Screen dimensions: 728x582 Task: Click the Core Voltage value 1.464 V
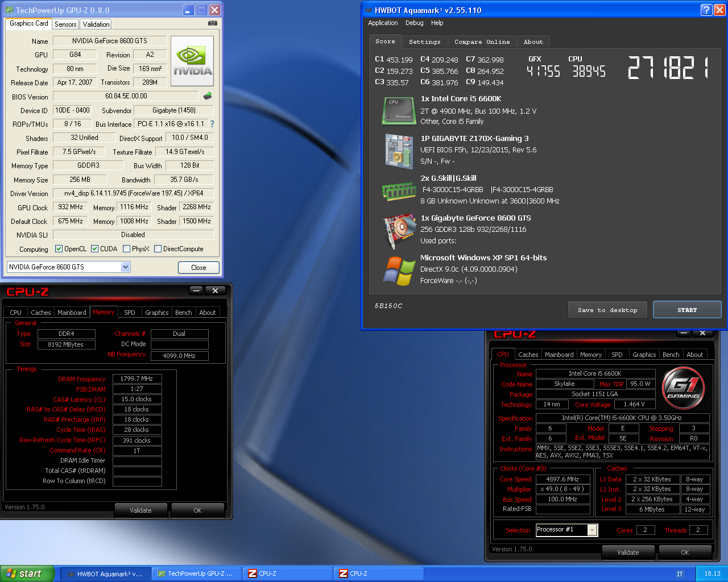(x=634, y=404)
